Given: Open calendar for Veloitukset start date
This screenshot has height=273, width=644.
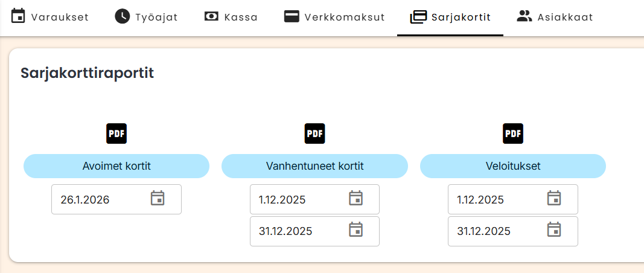Looking at the screenshot, I should point(553,199).
